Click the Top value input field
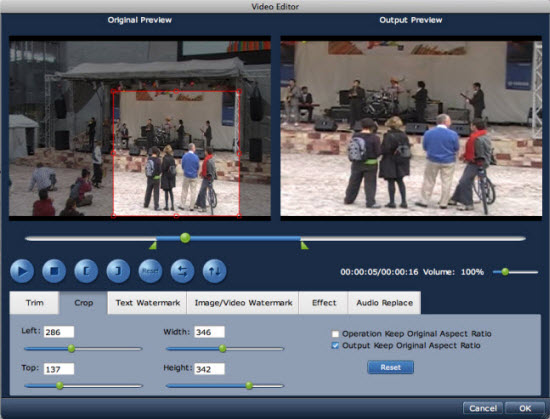Screen dimensions: 550x419 (59, 369)
